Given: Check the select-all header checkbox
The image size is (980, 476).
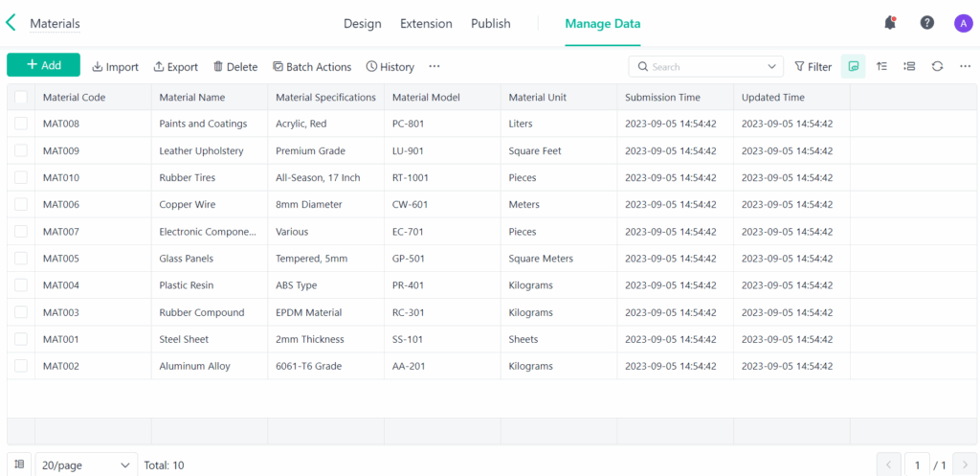Looking at the screenshot, I should click(x=21, y=97).
